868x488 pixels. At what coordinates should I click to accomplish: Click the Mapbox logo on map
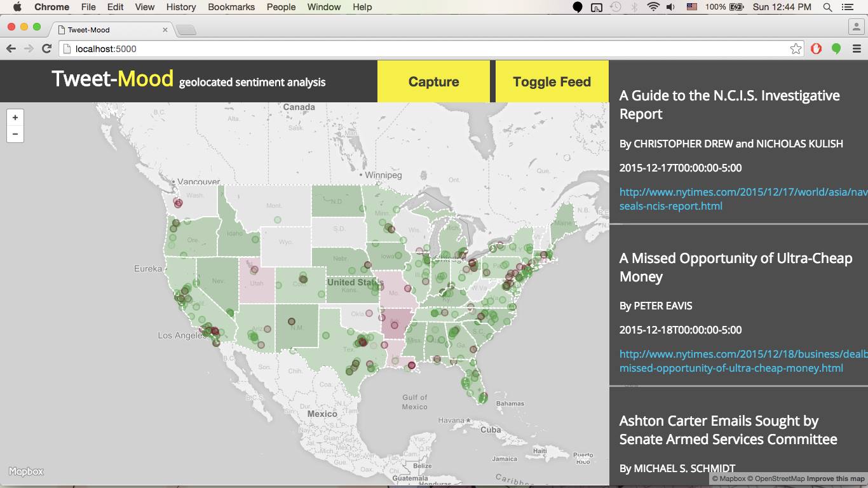click(x=26, y=471)
